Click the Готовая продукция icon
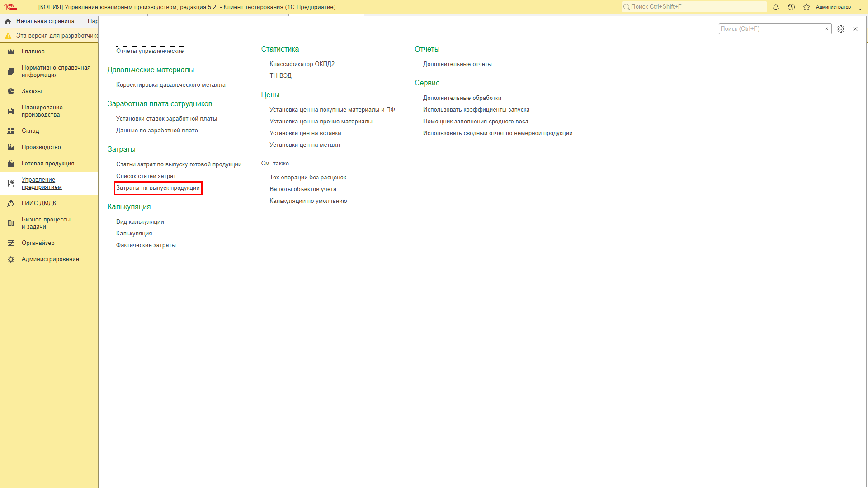 click(x=11, y=164)
